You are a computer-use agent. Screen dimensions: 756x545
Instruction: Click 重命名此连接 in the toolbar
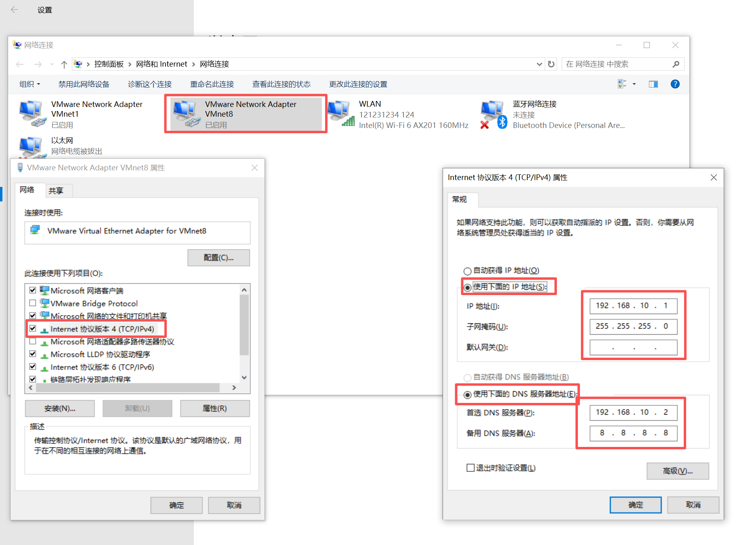point(212,84)
